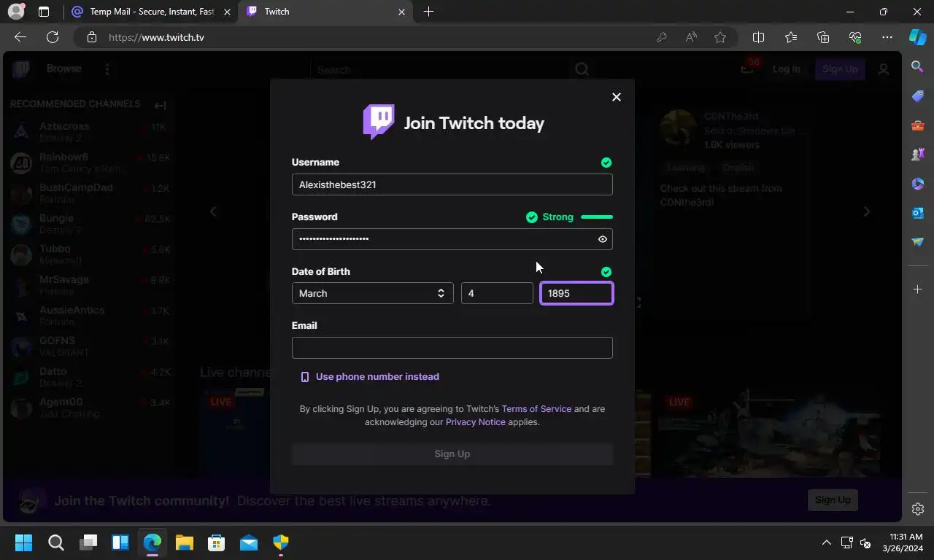
Task: View site information lock icon
Action: tap(91, 37)
